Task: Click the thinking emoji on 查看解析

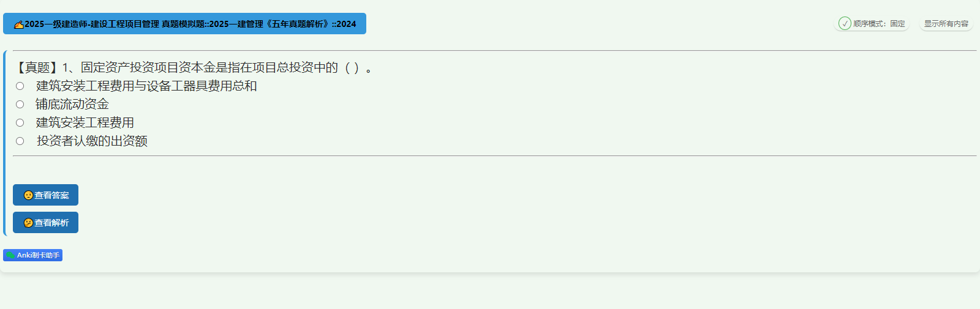Action: point(28,223)
